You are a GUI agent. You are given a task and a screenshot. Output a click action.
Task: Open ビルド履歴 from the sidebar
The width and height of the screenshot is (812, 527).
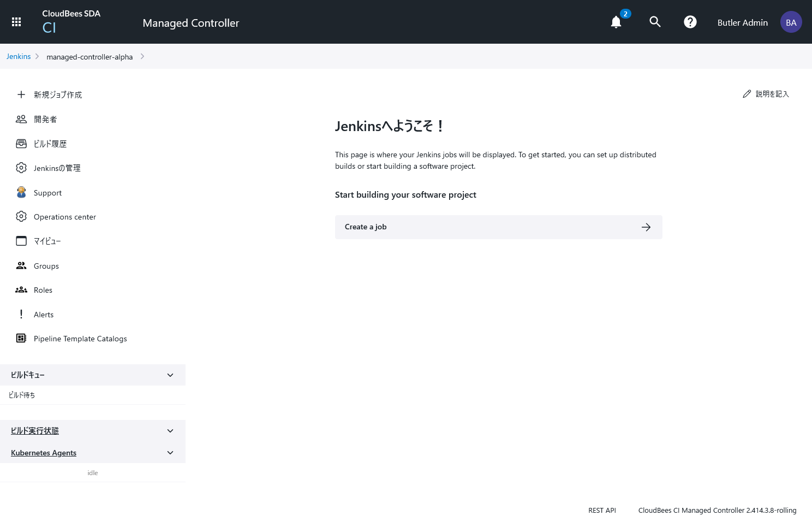tap(51, 143)
